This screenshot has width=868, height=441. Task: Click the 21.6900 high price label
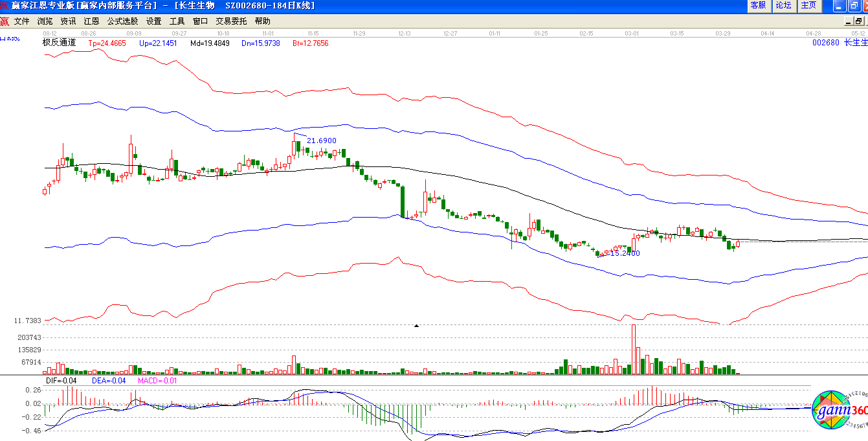pyautogui.click(x=322, y=141)
